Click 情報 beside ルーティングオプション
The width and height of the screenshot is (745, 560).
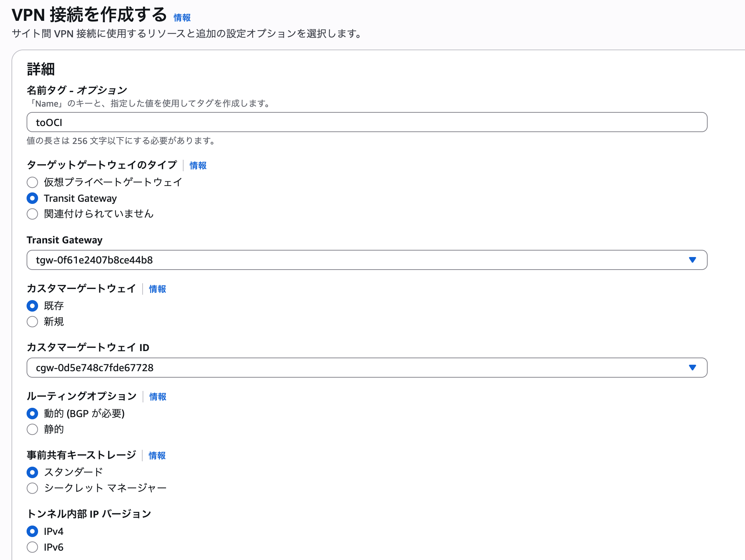(157, 397)
